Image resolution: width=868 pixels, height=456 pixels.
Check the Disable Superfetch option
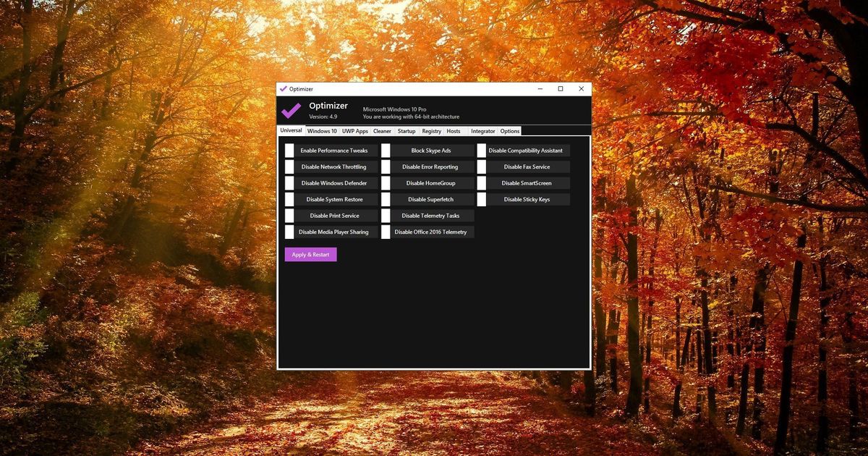pyautogui.click(x=387, y=199)
